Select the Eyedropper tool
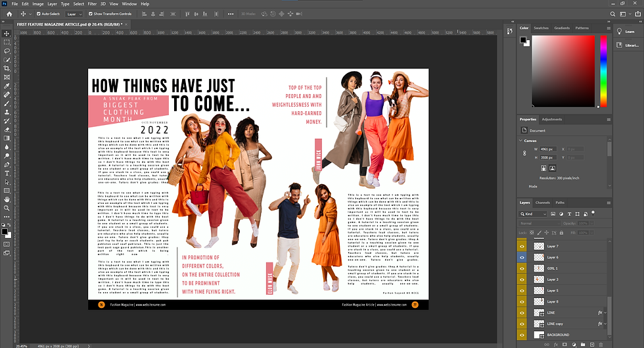 tap(7, 86)
